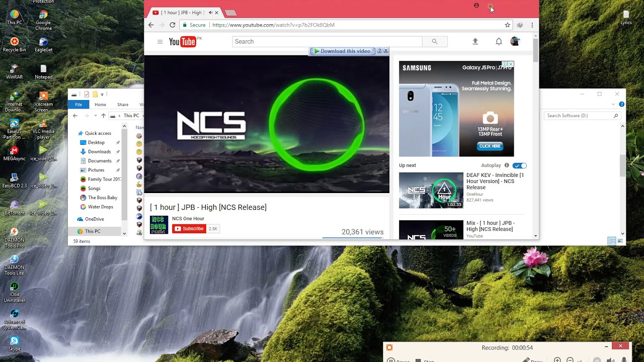The height and width of the screenshot is (362, 644).
Task: Click the Chrome address bar URL
Action: coord(273,25)
